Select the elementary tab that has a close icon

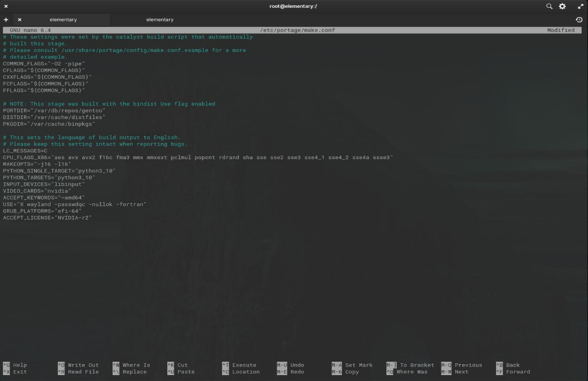[63, 20]
